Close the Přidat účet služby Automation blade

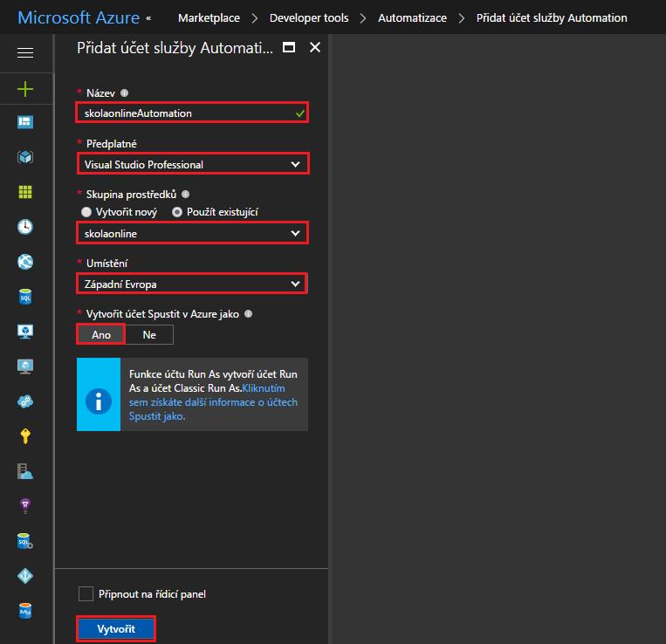[315, 47]
